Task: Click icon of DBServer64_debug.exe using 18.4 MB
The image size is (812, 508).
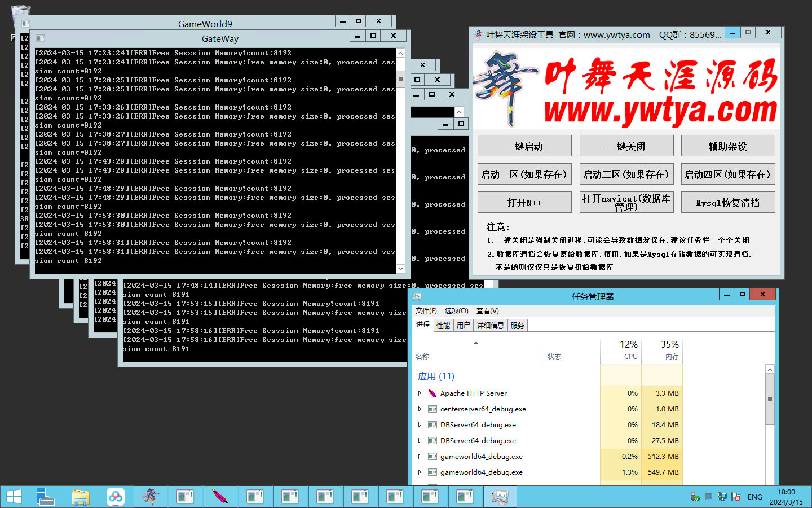Action: (433, 425)
